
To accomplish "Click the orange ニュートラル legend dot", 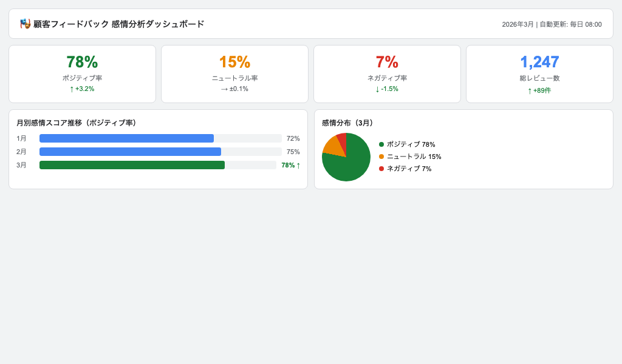I will (381, 157).
